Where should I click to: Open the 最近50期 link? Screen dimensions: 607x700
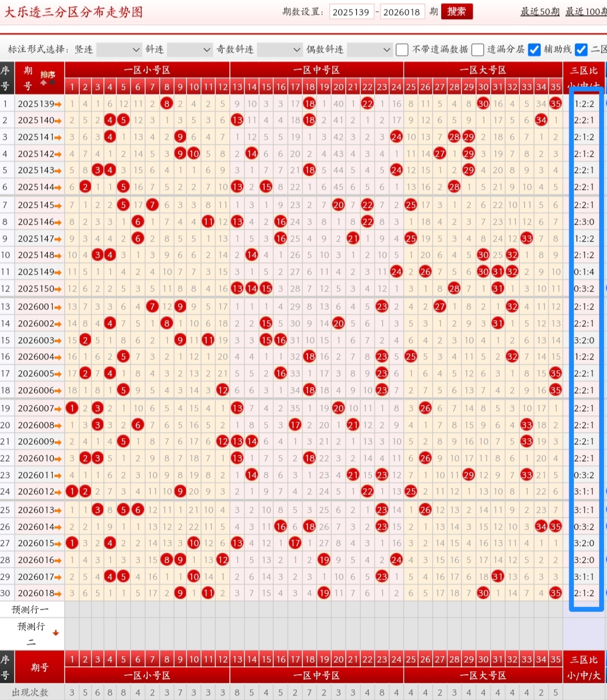pyautogui.click(x=540, y=12)
